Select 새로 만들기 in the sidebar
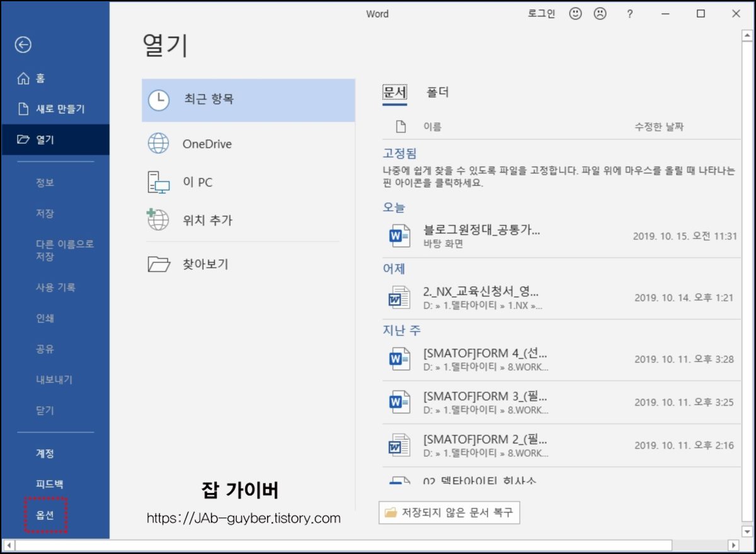The image size is (756, 554). 55,109
